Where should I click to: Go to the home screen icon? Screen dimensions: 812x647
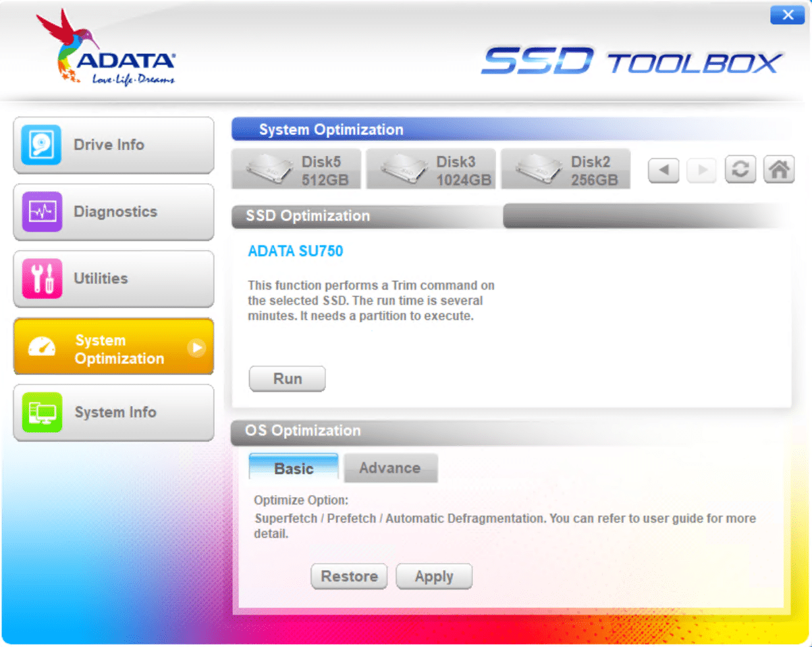(x=779, y=170)
